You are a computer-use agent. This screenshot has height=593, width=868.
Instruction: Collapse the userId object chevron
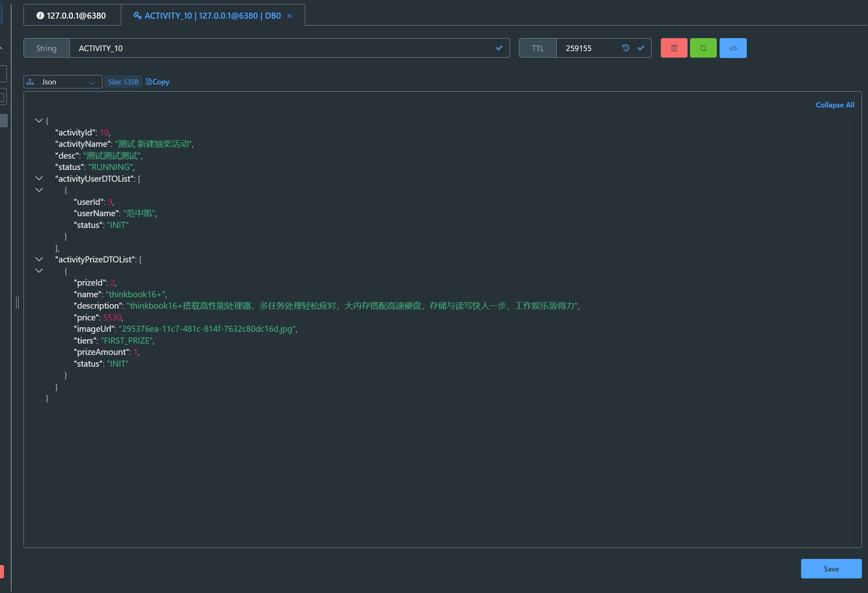click(x=39, y=190)
